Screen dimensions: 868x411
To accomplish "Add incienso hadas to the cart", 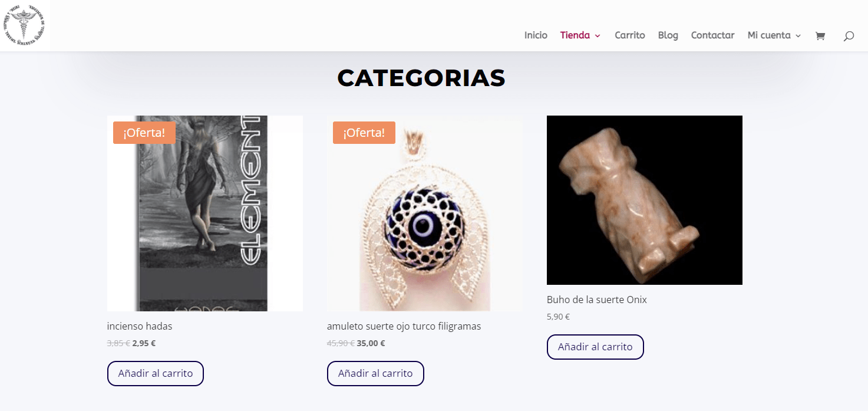I will coord(156,373).
